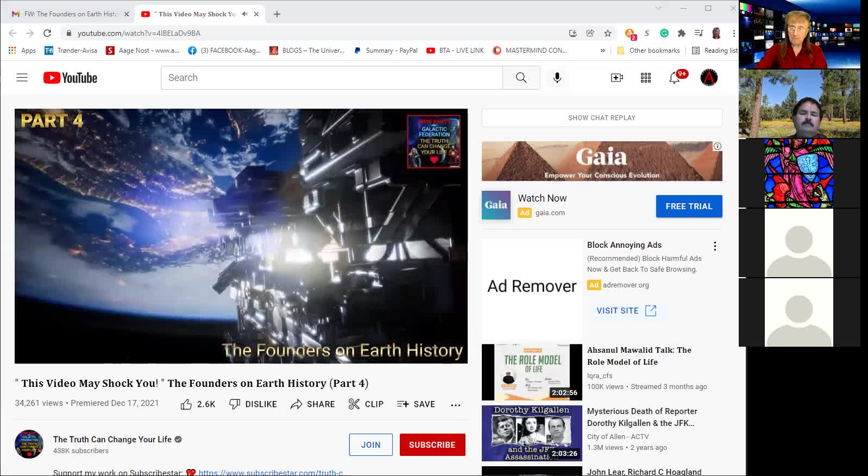Open the YouTube account avatar menu
The height and width of the screenshot is (476, 868).
709,78
